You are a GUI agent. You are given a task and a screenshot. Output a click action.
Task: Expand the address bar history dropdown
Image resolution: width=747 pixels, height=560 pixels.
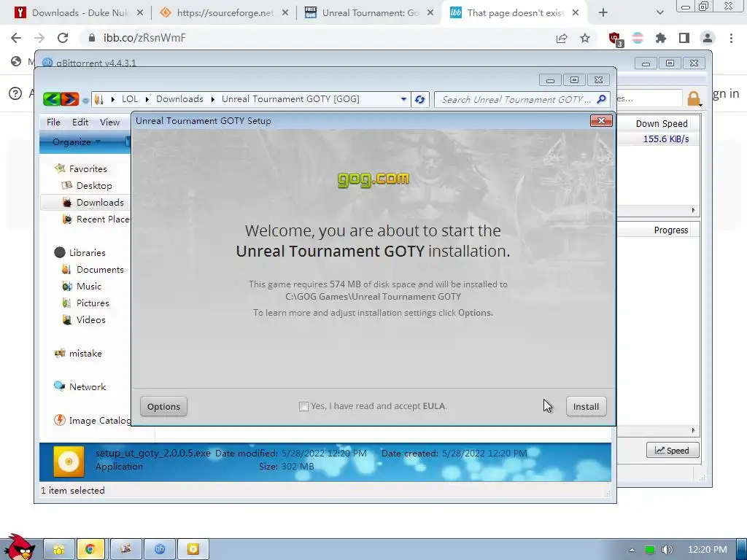click(x=403, y=99)
